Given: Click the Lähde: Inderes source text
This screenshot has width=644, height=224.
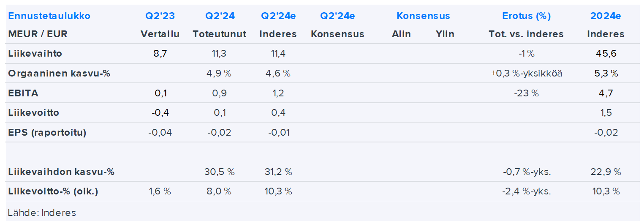Looking at the screenshot, I should click(42, 213).
